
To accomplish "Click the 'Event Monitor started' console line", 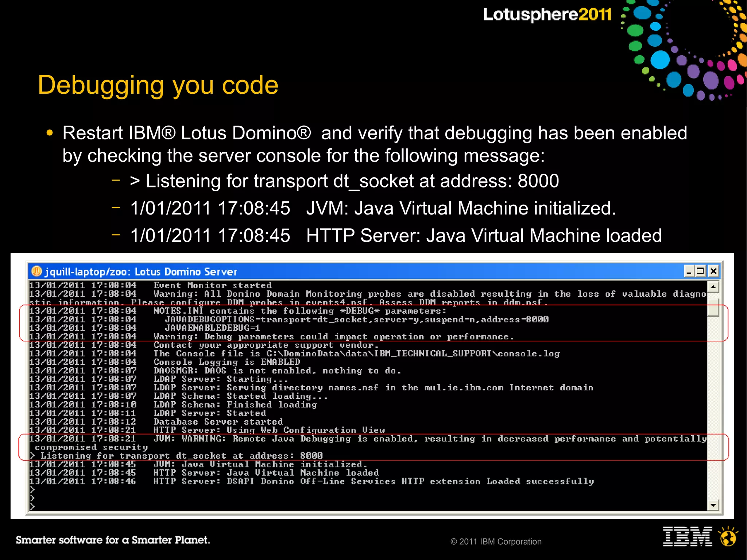I will 150,285.
